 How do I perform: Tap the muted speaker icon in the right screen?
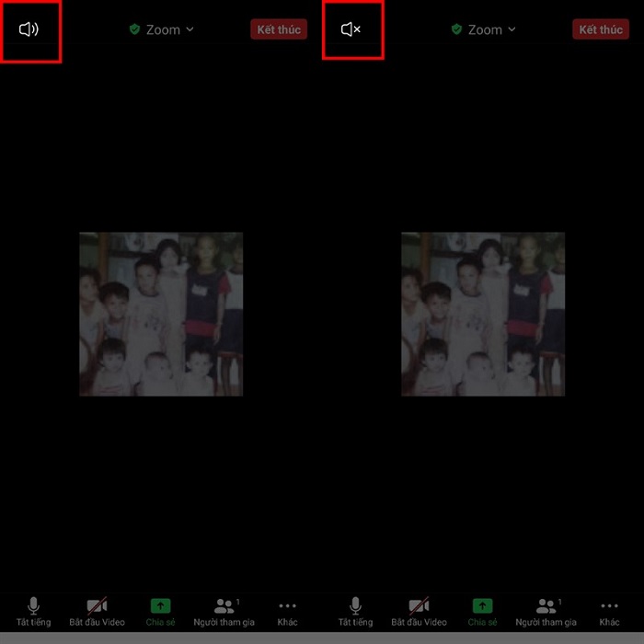[351, 29]
